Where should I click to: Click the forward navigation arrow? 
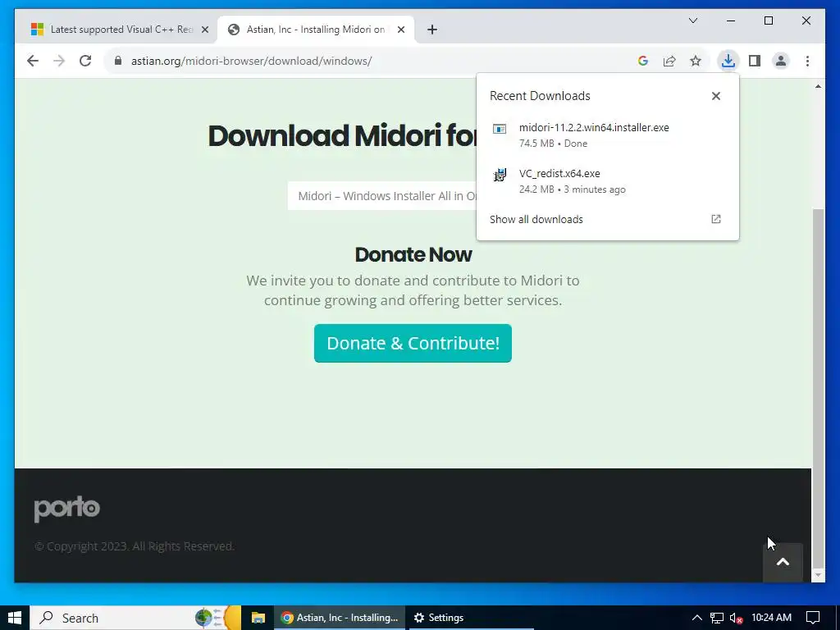[x=59, y=61]
